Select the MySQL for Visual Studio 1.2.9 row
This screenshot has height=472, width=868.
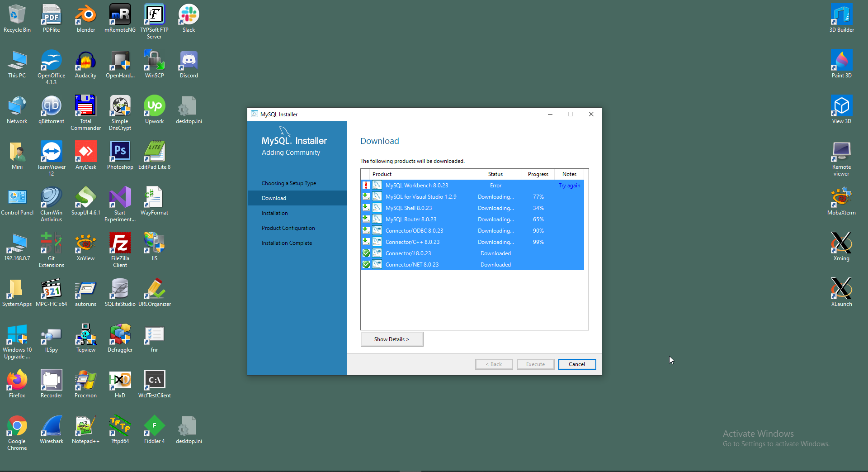tap(472, 197)
